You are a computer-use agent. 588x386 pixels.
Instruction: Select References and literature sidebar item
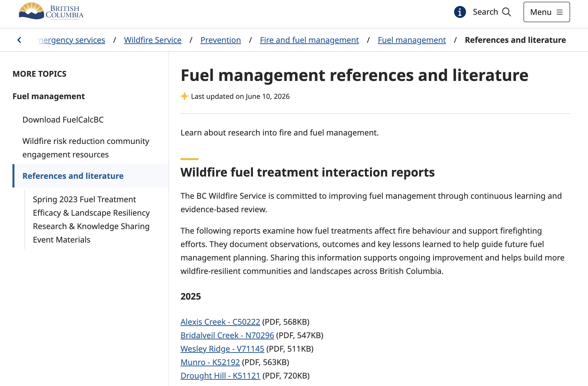click(x=73, y=176)
